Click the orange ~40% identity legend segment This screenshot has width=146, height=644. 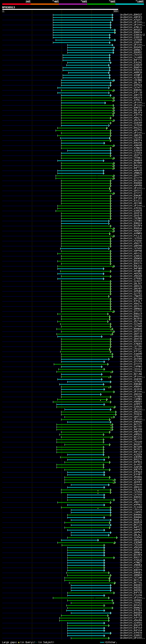pyautogui.click(x=45, y=4)
